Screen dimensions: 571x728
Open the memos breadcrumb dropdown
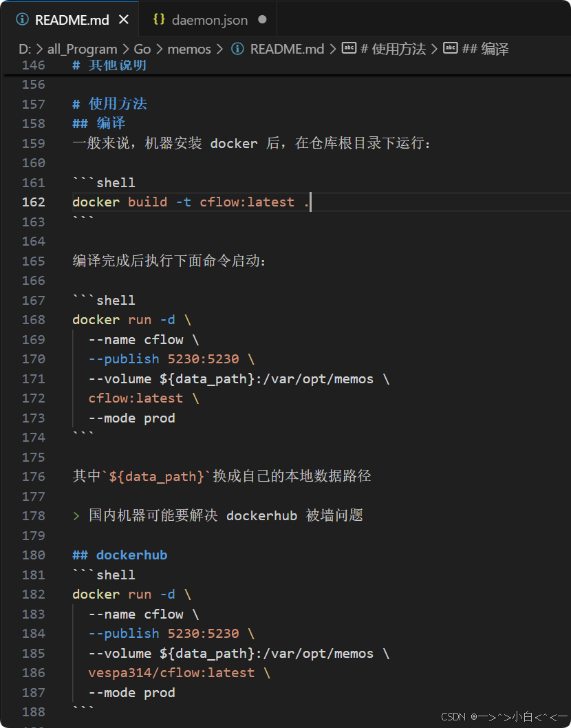pos(189,49)
